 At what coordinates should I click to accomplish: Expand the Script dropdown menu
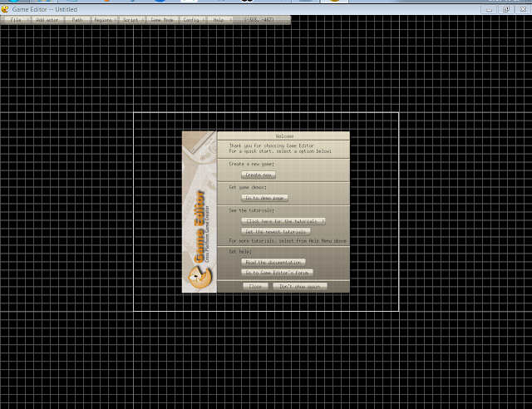(132, 20)
